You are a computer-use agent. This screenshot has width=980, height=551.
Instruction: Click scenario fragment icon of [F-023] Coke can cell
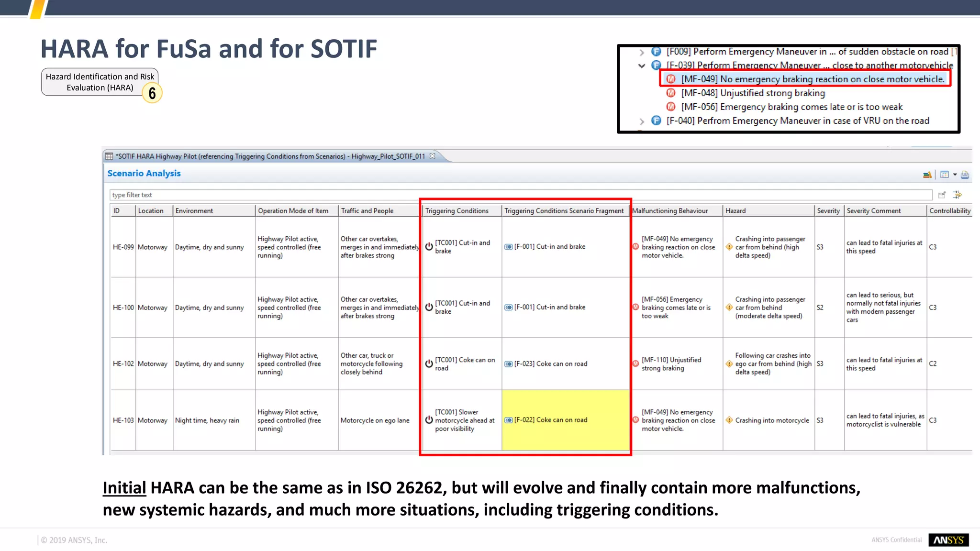(x=508, y=364)
